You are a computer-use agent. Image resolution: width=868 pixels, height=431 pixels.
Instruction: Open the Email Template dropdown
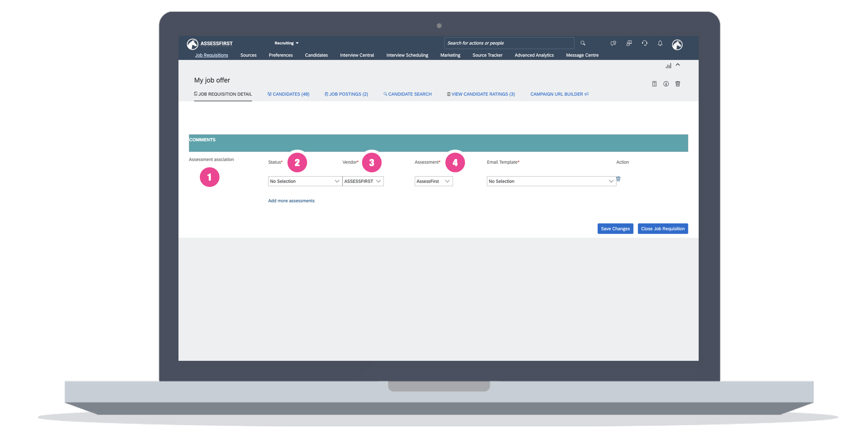click(551, 181)
